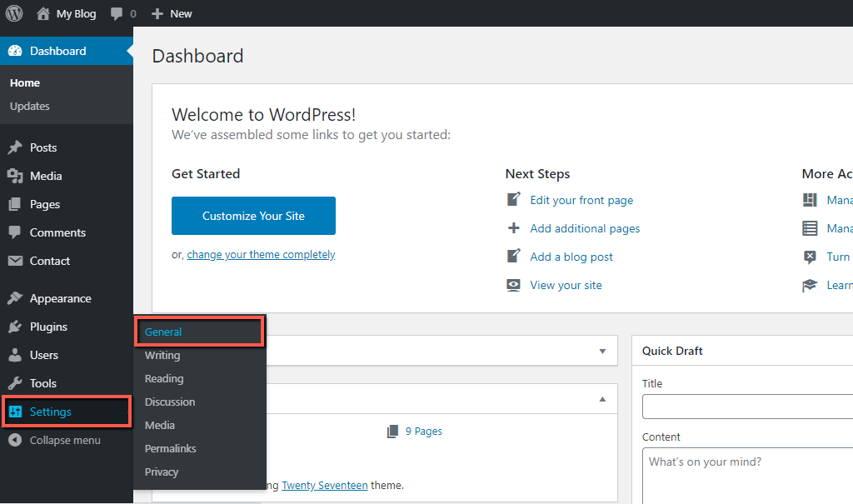Click New in the top admin bar

(x=178, y=12)
